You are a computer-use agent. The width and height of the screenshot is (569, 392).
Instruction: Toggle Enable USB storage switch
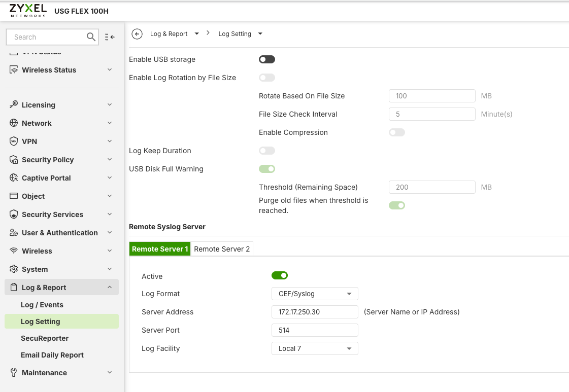tap(266, 59)
